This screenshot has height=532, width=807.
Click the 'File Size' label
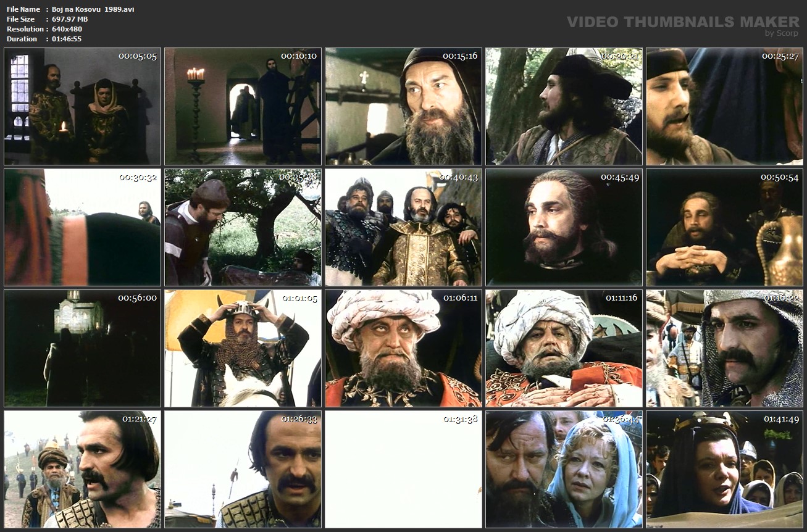22,19
